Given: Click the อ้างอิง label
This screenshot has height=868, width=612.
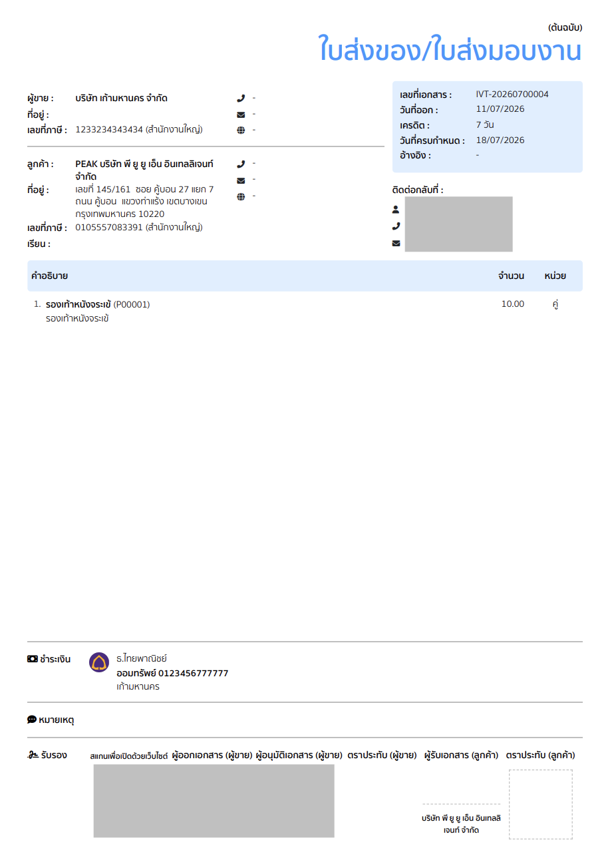Looking at the screenshot, I should point(416,156).
